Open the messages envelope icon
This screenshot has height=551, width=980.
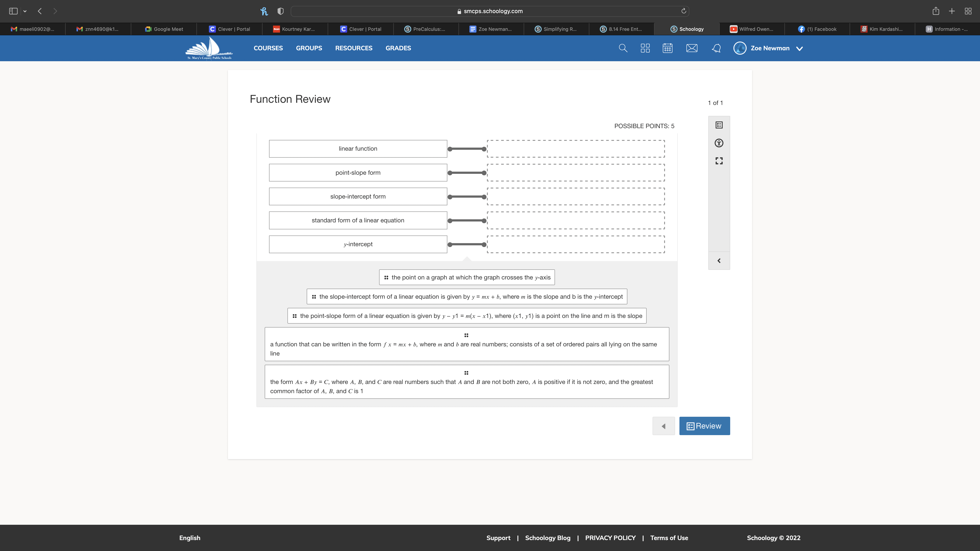692,48
